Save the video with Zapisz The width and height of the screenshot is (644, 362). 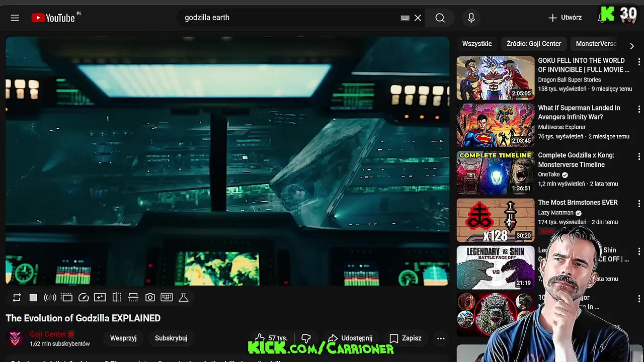(x=406, y=338)
